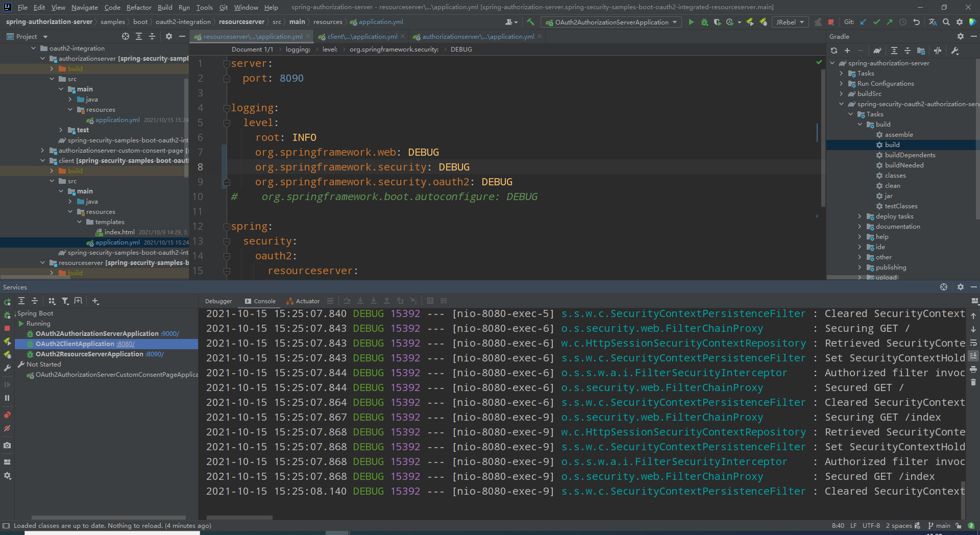The image size is (980, 535).
Task: Click the Gradle link project plus icon
Action: [847, 51]
